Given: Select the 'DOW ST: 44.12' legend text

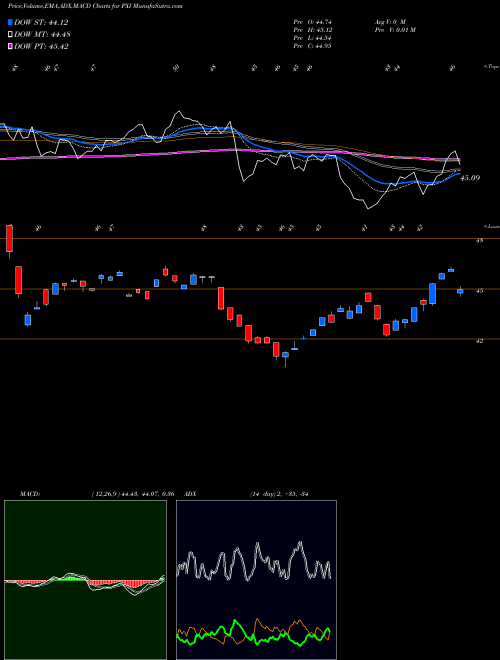Looking at the screenshot, I should [x=41, y=23].
